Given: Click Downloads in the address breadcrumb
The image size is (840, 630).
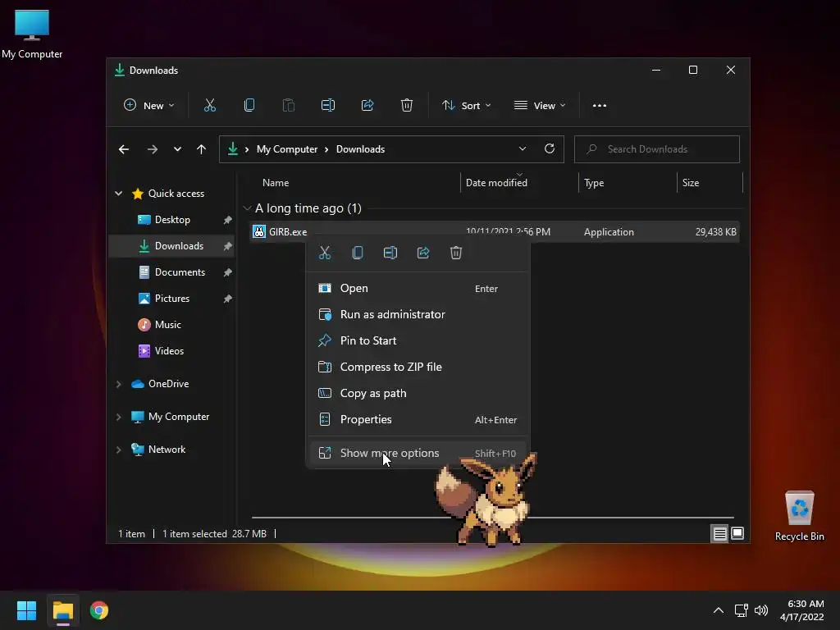Looking at the screenshot, I should [361, 149].
